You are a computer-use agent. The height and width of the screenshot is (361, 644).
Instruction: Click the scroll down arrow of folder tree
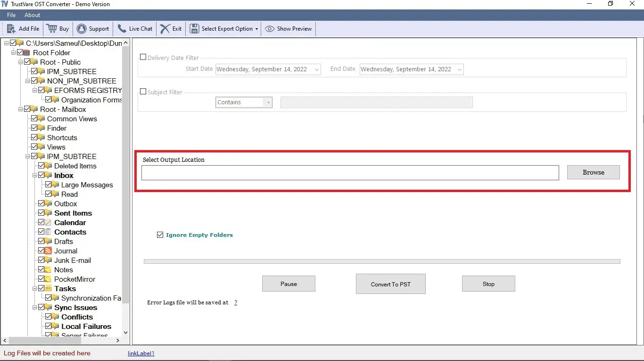(125, 333)
